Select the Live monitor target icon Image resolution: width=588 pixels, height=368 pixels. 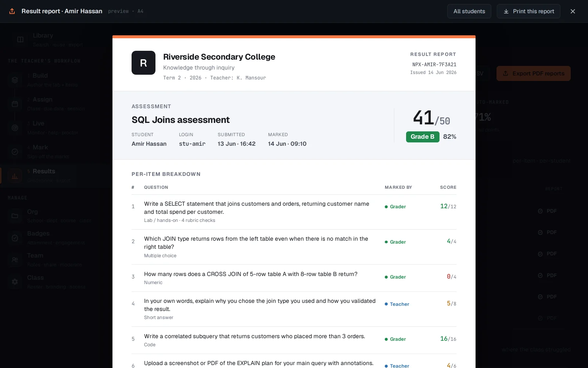click(x=15, y=128)
